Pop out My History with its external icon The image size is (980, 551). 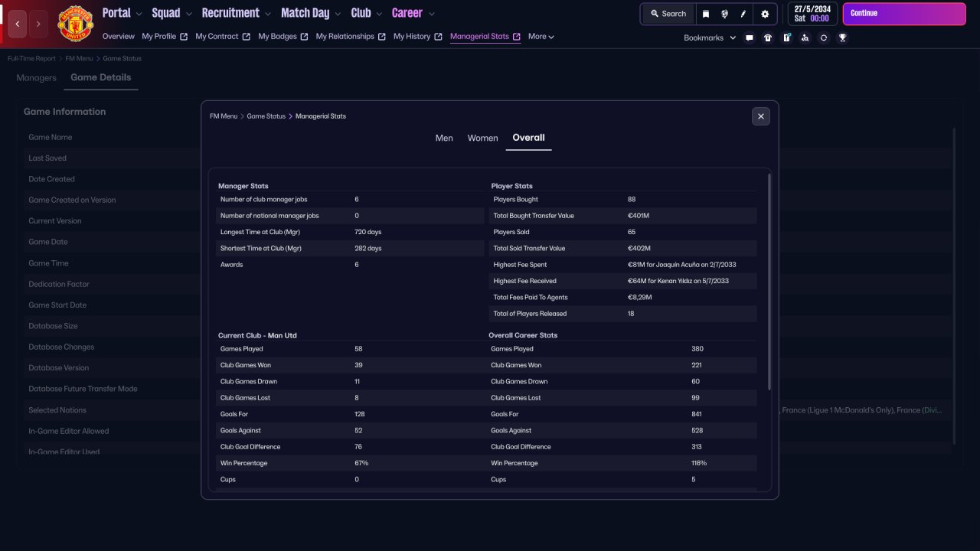click(438, 37)
